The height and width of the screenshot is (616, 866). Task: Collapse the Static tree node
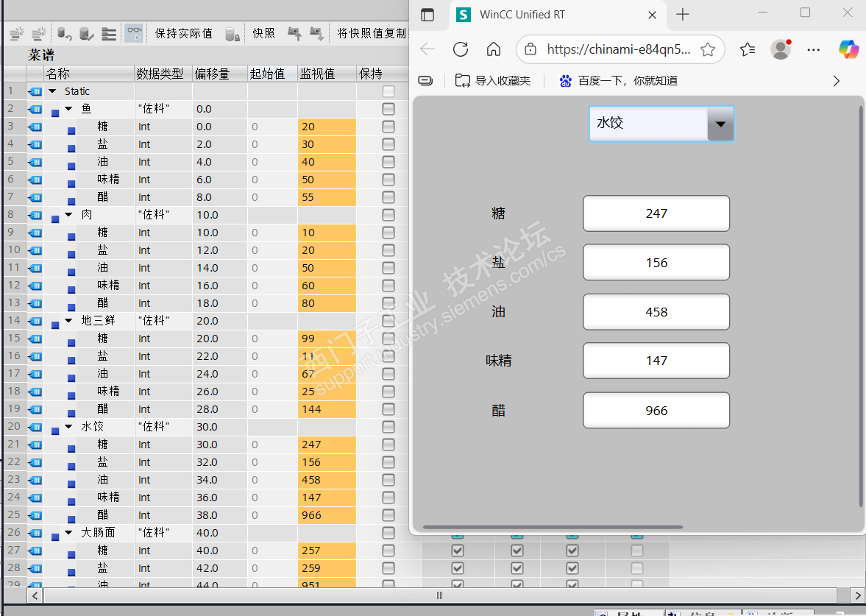click(52, 91)
